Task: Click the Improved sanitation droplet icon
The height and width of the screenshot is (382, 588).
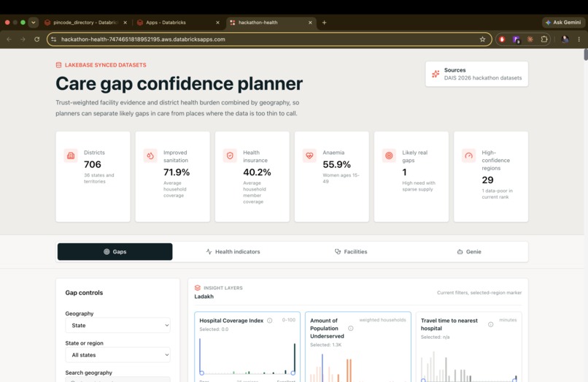Action: [x=150, y=156]
